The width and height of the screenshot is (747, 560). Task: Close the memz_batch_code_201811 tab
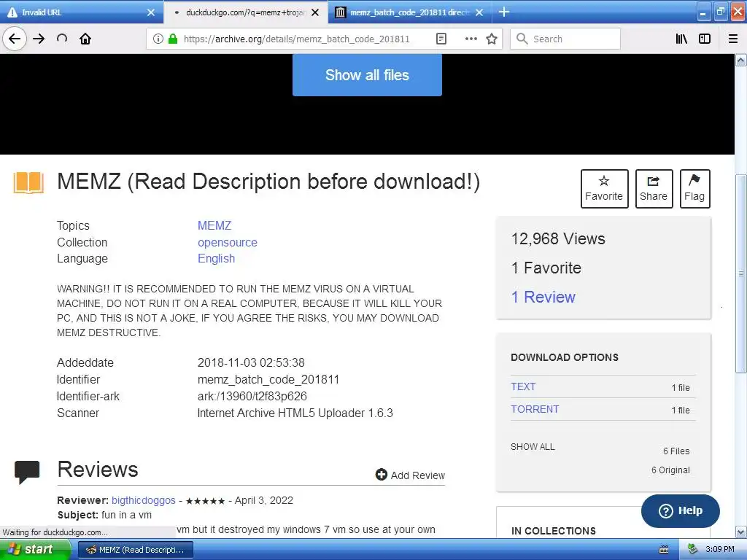click(479, 12)
